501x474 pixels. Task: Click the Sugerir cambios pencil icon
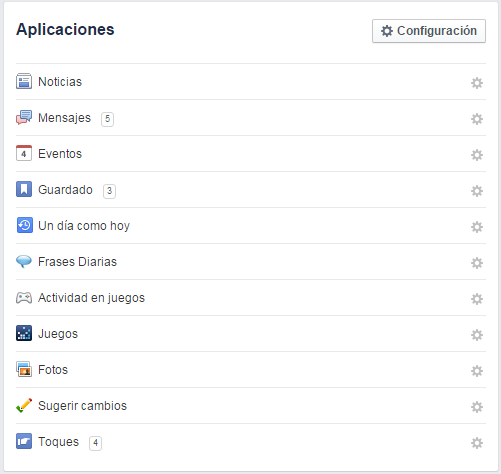24,405
